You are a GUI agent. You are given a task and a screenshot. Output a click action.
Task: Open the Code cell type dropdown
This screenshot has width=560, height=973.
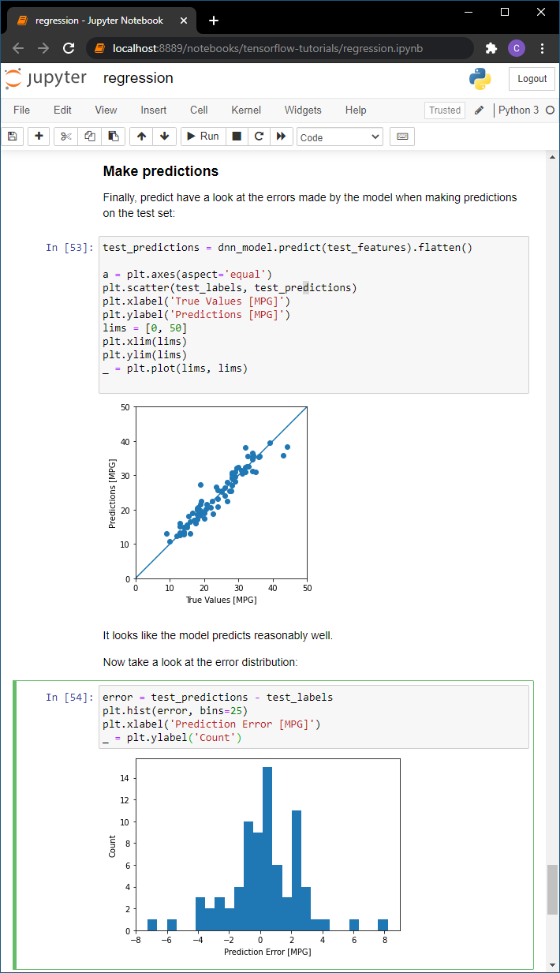(340, 137)
